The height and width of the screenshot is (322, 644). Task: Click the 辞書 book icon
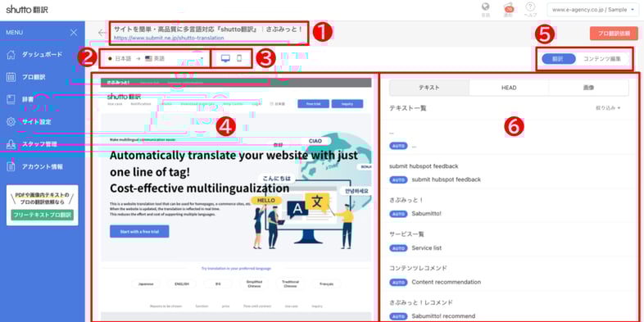coord(11,99)
